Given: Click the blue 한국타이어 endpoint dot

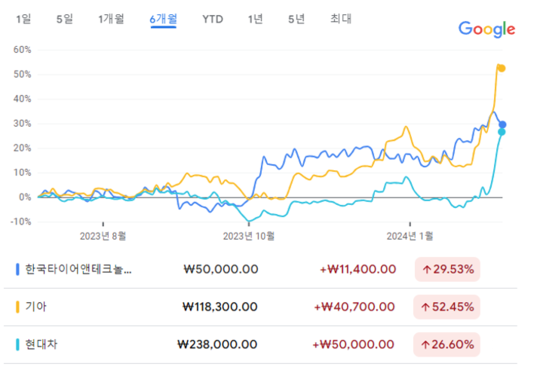Looking at the screenshot, I should pyautogui.click(x=502, y=125).
